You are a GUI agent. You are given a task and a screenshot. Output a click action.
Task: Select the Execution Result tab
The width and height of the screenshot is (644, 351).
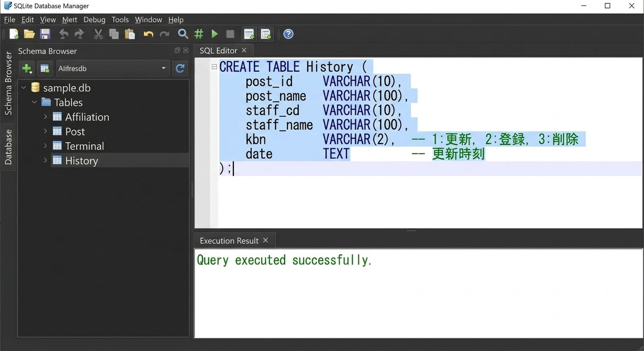click(229, 240)
